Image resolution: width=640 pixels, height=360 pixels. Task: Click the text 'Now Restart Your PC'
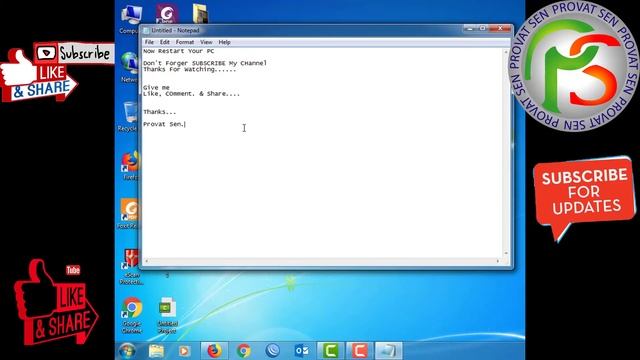click(178, 51)
